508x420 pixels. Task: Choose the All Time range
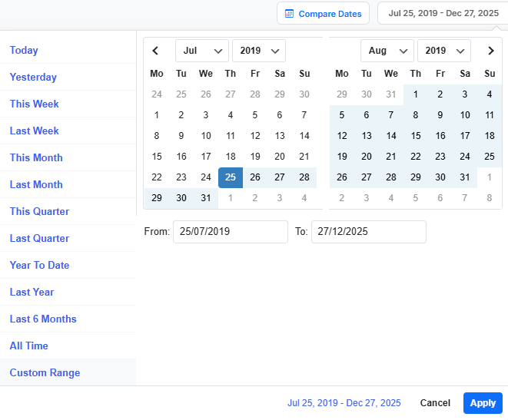(x=29, y=346)
